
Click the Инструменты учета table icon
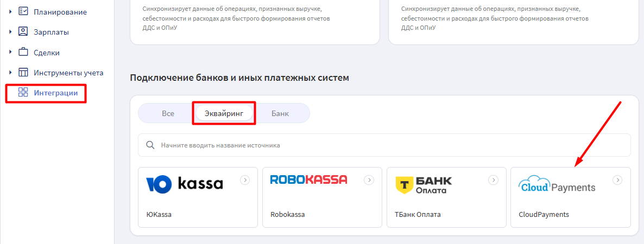click(x=23, y=73)
